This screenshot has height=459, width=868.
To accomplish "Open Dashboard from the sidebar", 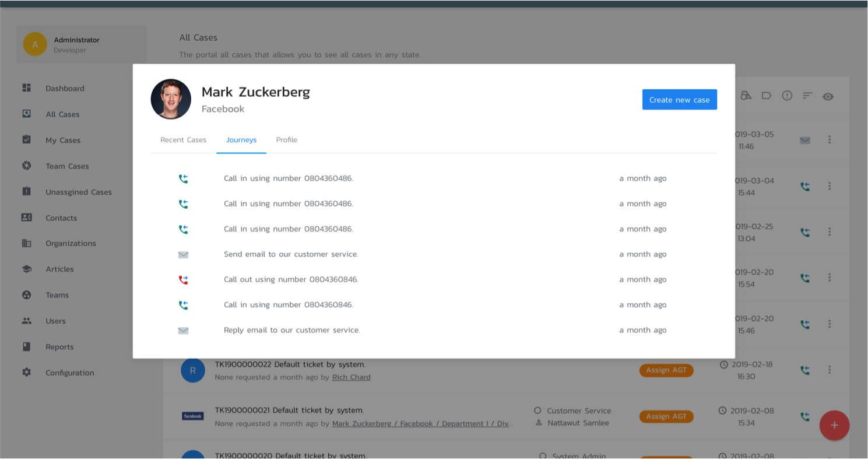I will pyautogui.click(x=65, y=89).
